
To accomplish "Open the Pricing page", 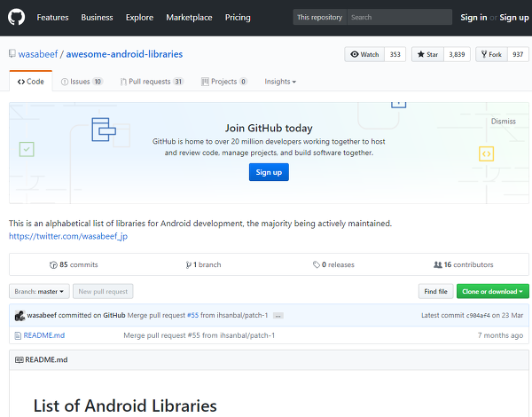I will [238, 18].
